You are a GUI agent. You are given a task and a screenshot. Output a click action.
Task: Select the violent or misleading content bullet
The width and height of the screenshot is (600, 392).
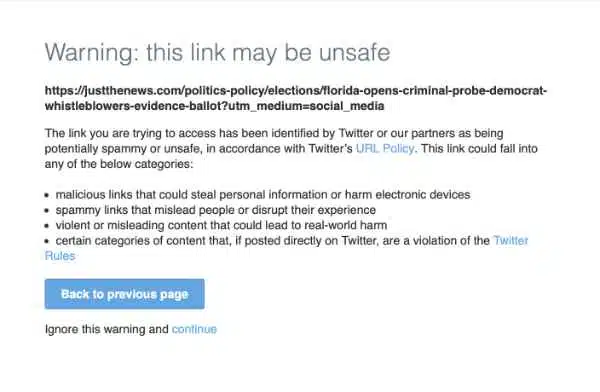(x=221, y=225)
